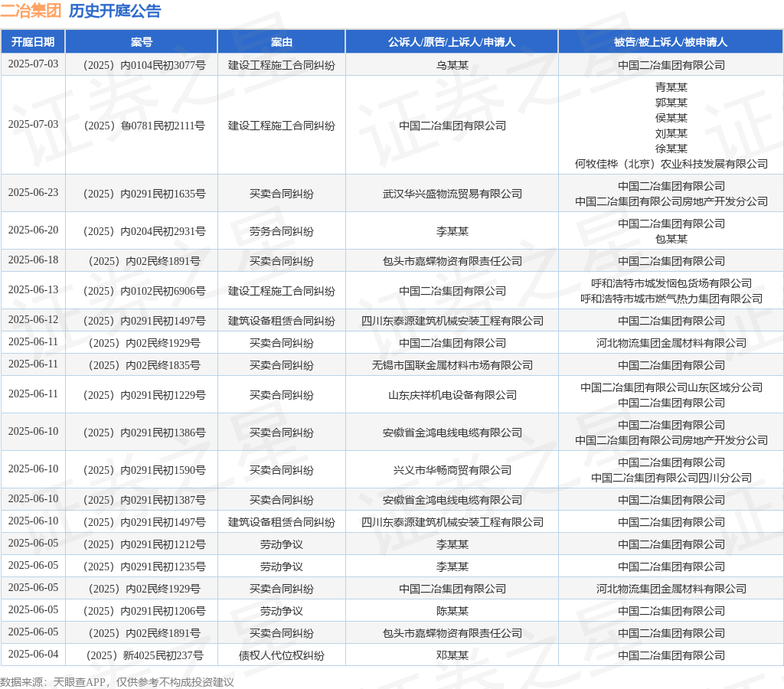Select date 2025-06-04

pos(33,655)
